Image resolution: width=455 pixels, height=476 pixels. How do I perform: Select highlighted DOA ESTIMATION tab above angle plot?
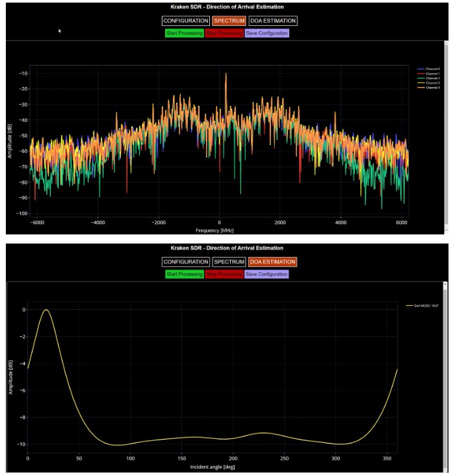tap(272, 262)
